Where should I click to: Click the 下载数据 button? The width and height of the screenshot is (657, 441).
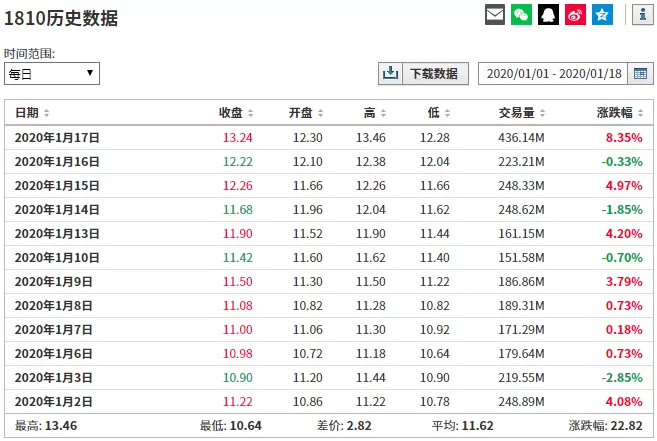coord(434,74)
